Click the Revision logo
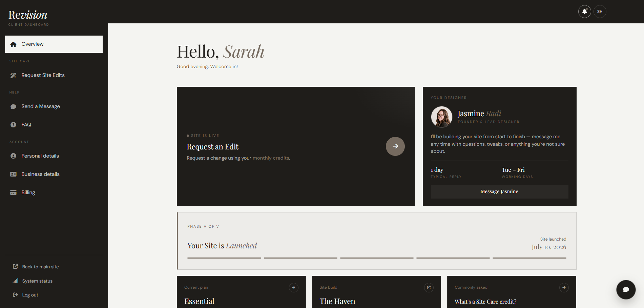 point(28,15)
